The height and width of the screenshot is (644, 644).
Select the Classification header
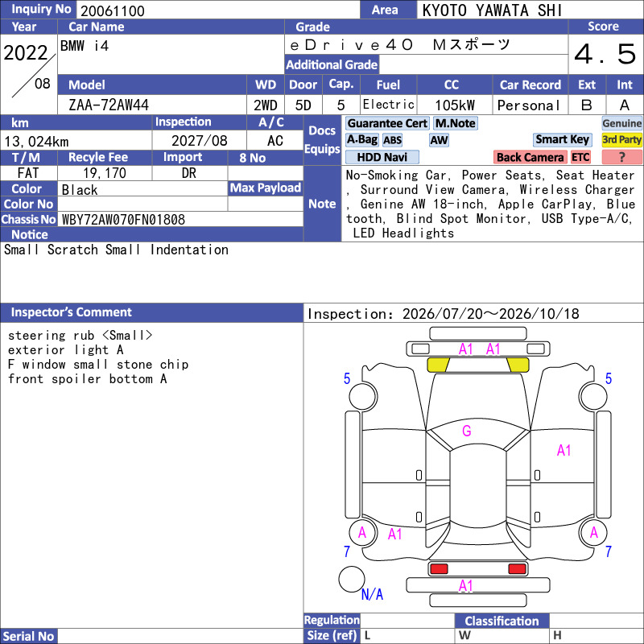click(x=502, y=621)
